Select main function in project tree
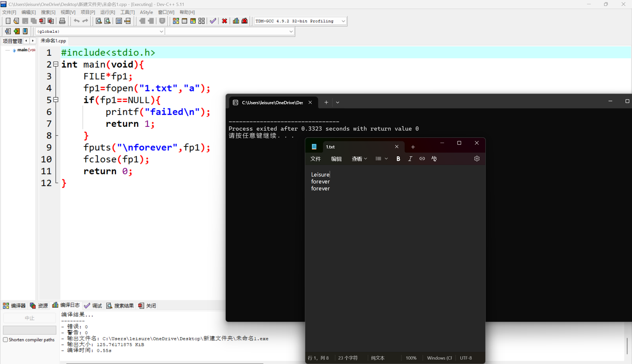Image resolution: width=632 pixels, height=364 pixels. coord(24,50)
